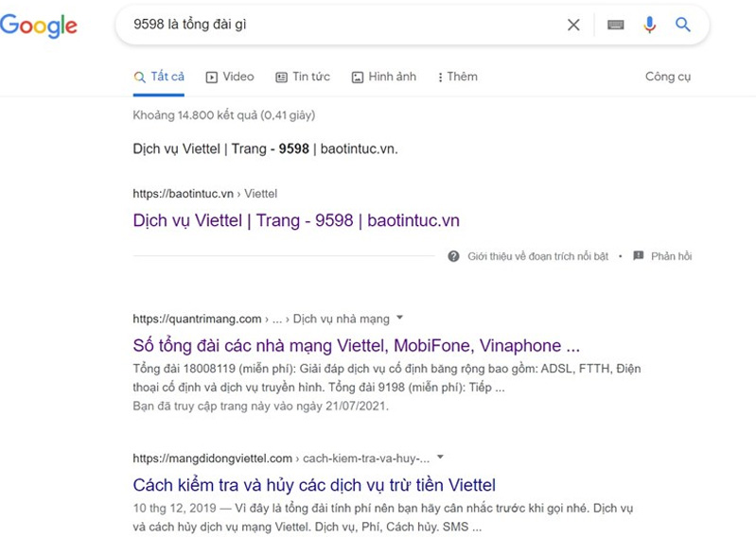Image resolution: width=756 pixels, height=537 pixels.
Task: Open 'Cách kiểm tra và hủy các dịch vụ' result
Action: click(314, 485)
